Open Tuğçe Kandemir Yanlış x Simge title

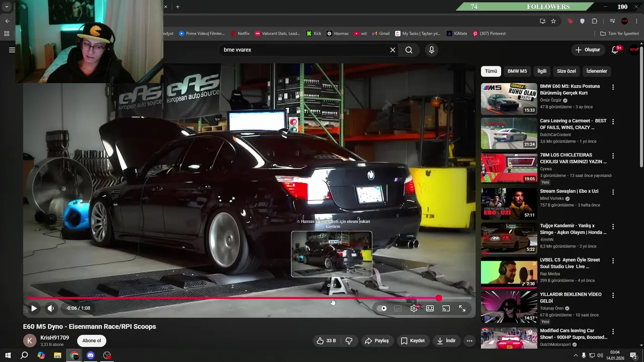[x=573, y=229]
